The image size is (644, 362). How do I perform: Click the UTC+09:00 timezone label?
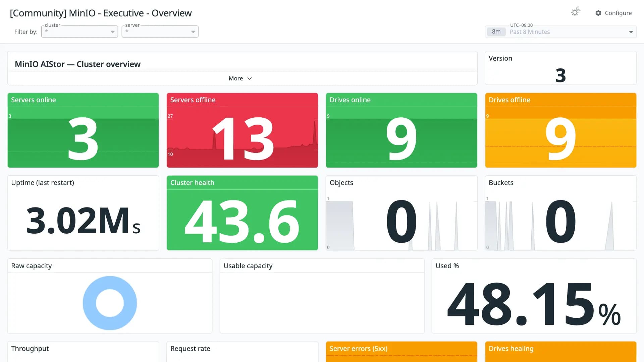(521, 25)
